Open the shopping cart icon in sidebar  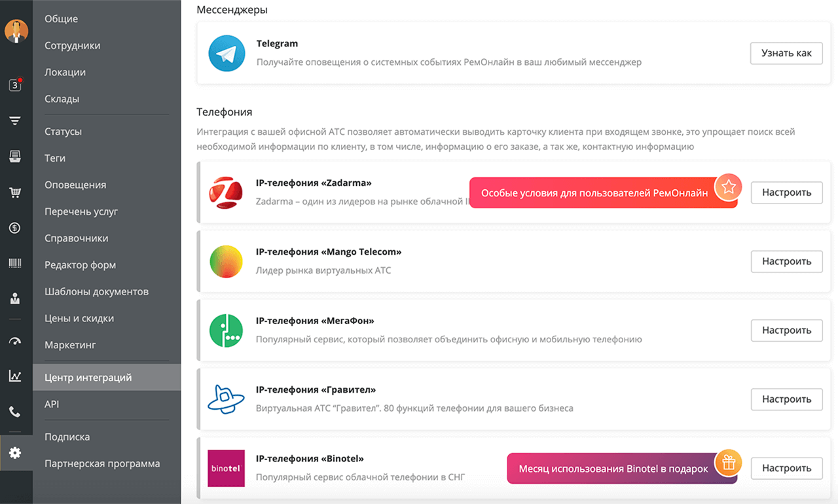[x=15, y=192]
